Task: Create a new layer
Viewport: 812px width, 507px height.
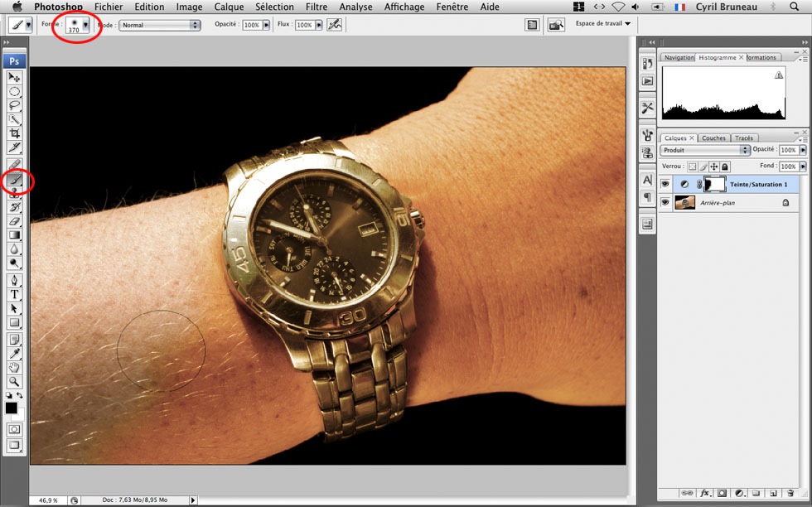Action: pyautogui.click(x=772, y=493)
